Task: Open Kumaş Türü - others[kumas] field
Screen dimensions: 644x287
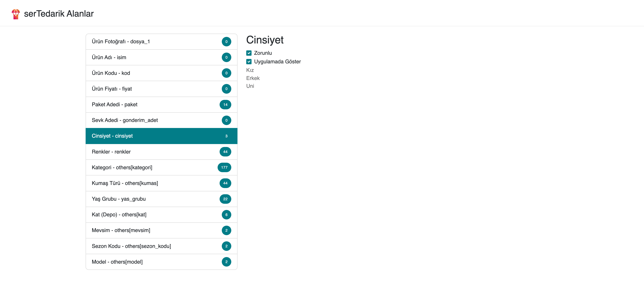Action: coord(125,183)
